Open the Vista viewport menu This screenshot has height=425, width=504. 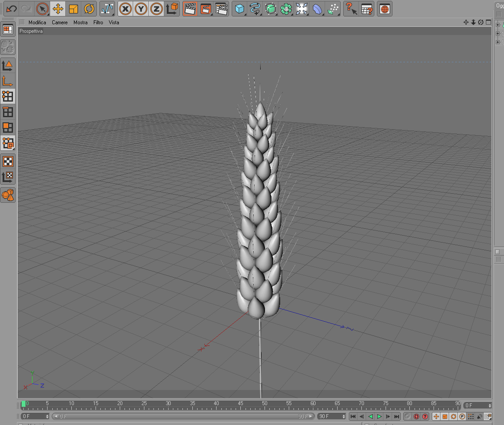tap(114, 22)
